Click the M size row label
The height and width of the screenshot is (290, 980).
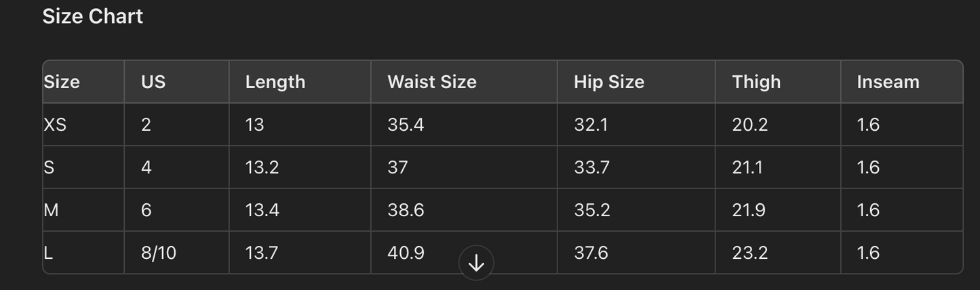51,210
